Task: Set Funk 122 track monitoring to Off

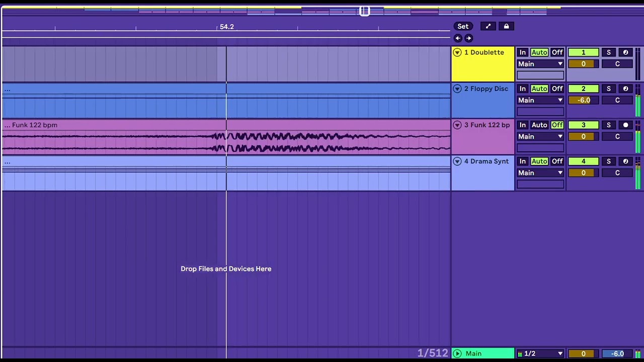Action: (557, 125)
